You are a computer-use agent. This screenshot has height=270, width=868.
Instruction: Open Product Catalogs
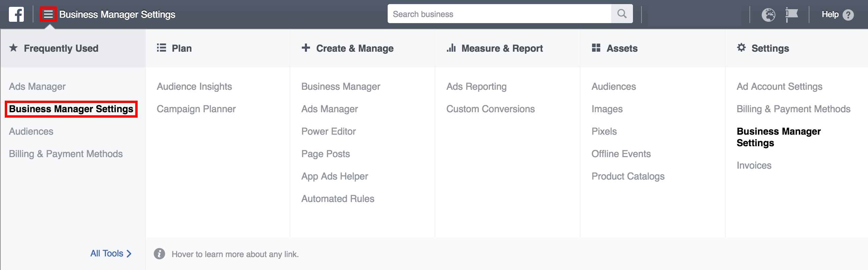(628, 176)
